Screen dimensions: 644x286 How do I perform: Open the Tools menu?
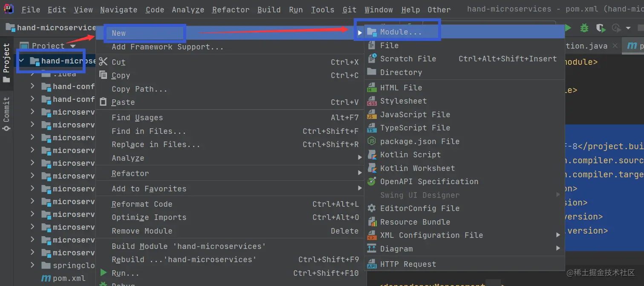(x=322, y=9)
